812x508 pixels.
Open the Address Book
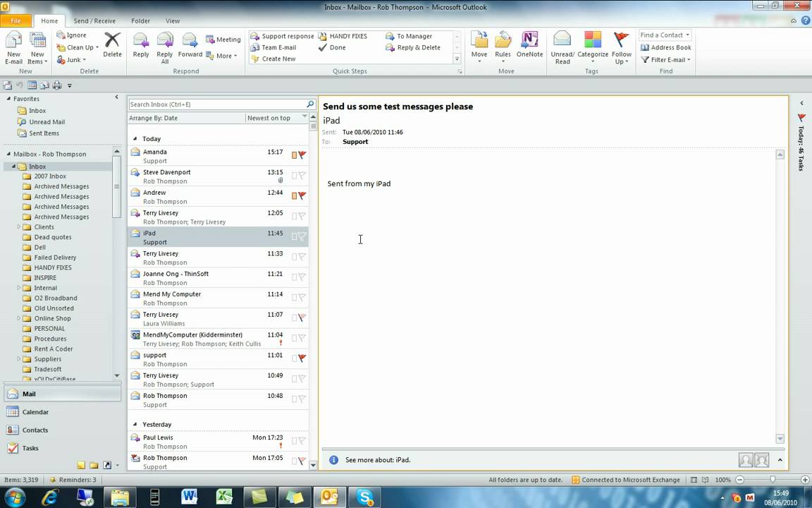point(666,47)
